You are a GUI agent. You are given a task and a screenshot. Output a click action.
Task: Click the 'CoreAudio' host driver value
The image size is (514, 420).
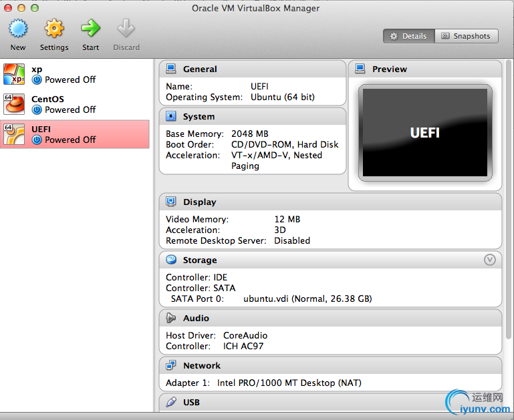(x=245, y=336)
